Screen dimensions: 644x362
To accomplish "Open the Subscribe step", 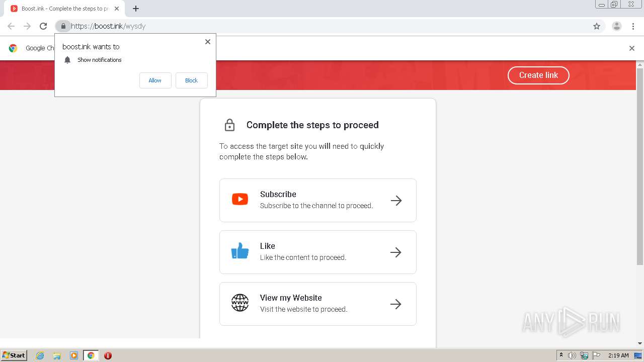I will pyautogui.click(x=318, y=200).
